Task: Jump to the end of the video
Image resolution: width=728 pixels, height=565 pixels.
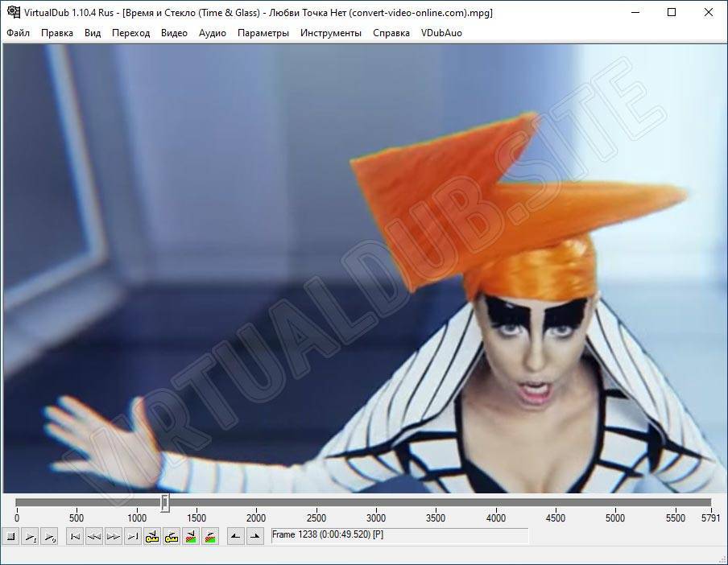Action: pos(133,536)
